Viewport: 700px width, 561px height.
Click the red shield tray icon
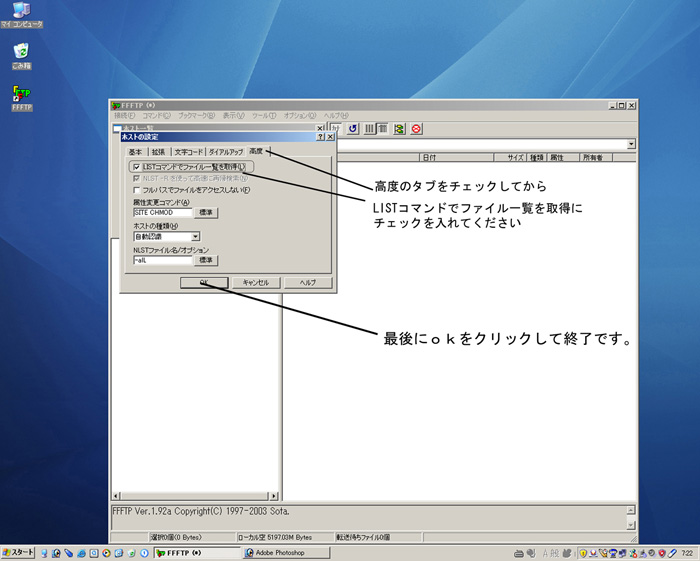662,553
